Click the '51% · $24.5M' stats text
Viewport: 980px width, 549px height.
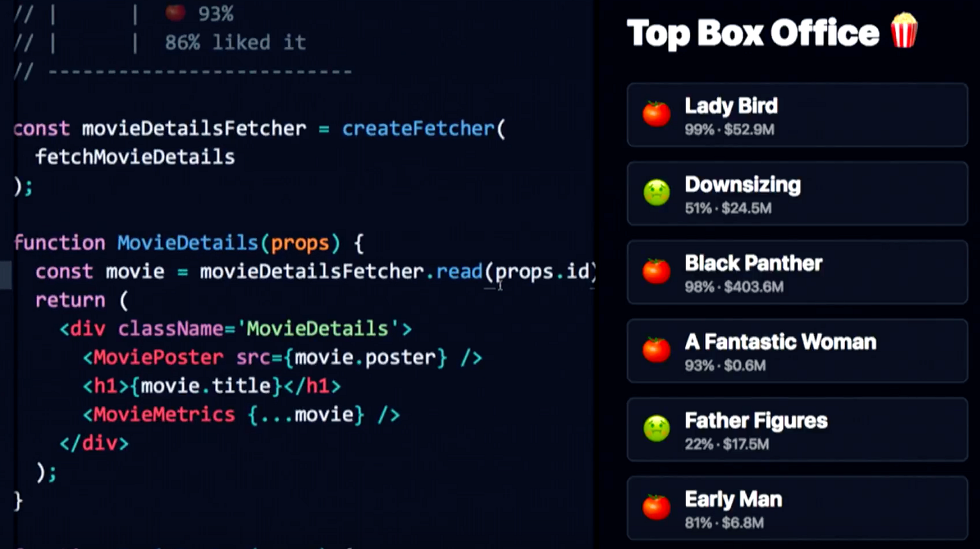tap(728, 208)
